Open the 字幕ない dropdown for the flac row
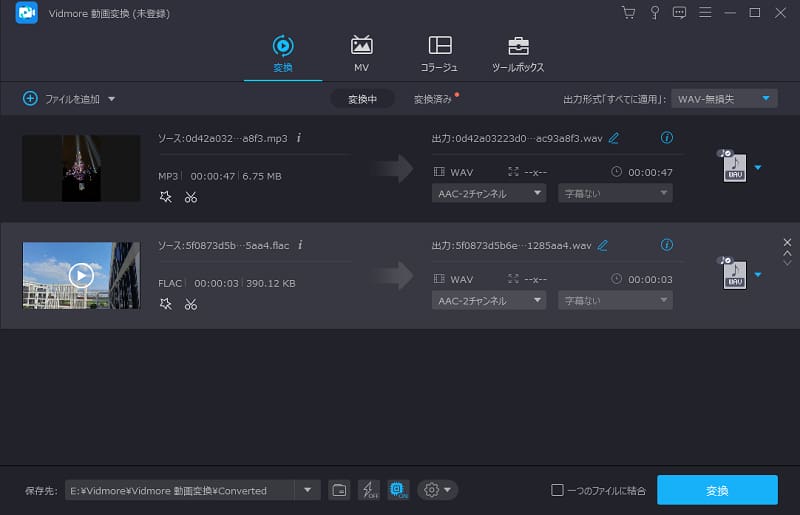The height and width of the screenshot is (515, 800). [x=615, y=301]
